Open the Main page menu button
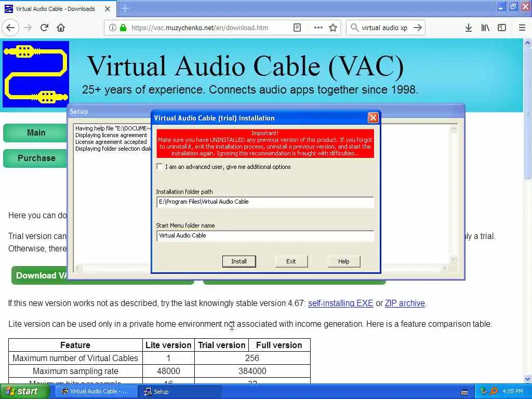 pyautogui.click(x=35, y=132)
